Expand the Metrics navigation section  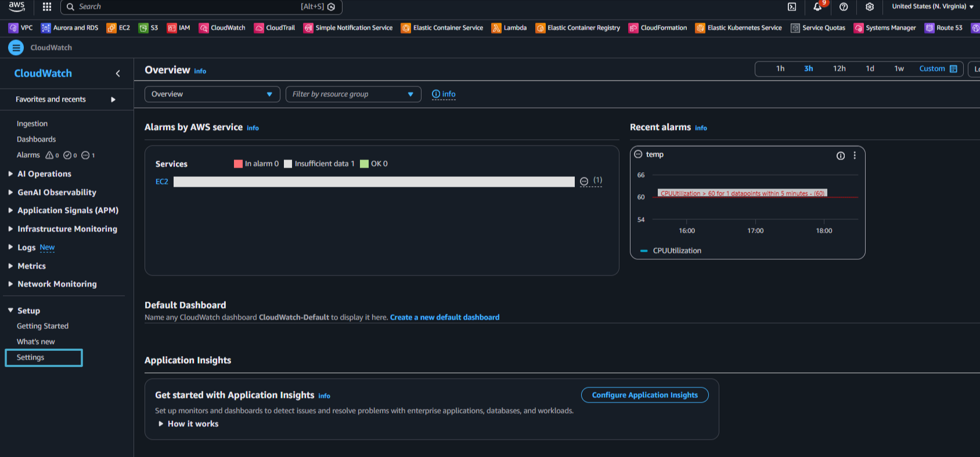tap(31, 266)
